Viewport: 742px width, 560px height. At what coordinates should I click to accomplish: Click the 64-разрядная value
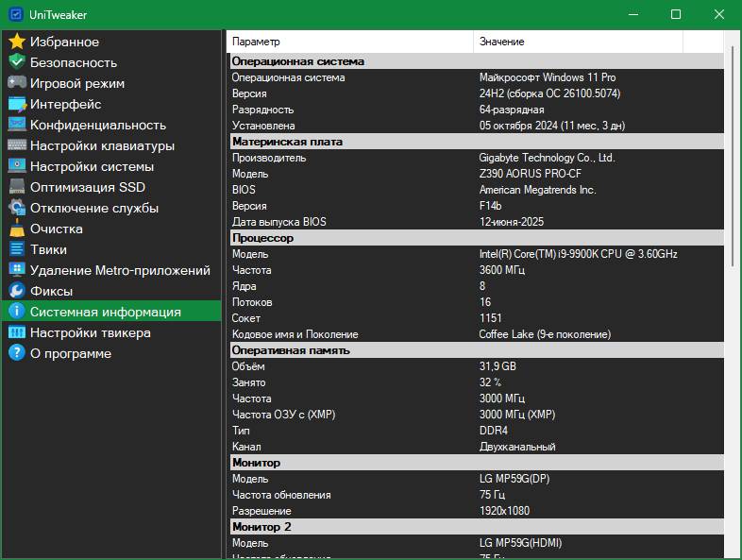click(x=512, y=110)
